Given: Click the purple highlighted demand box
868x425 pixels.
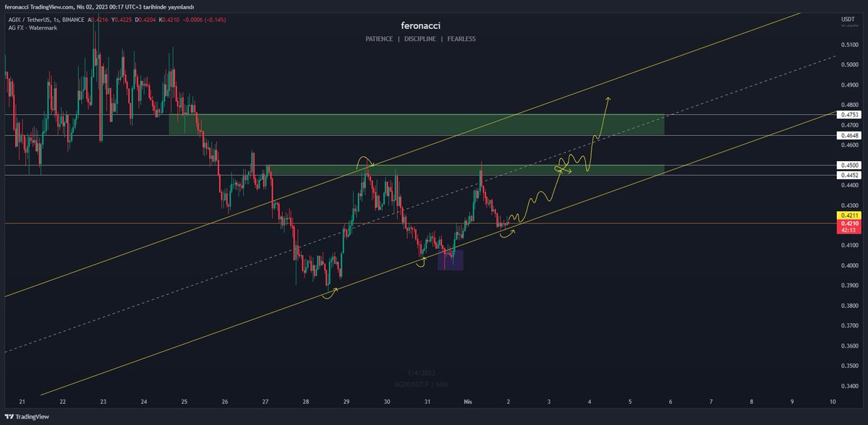Looking at the screenshot, I should [x=451, y=259].
